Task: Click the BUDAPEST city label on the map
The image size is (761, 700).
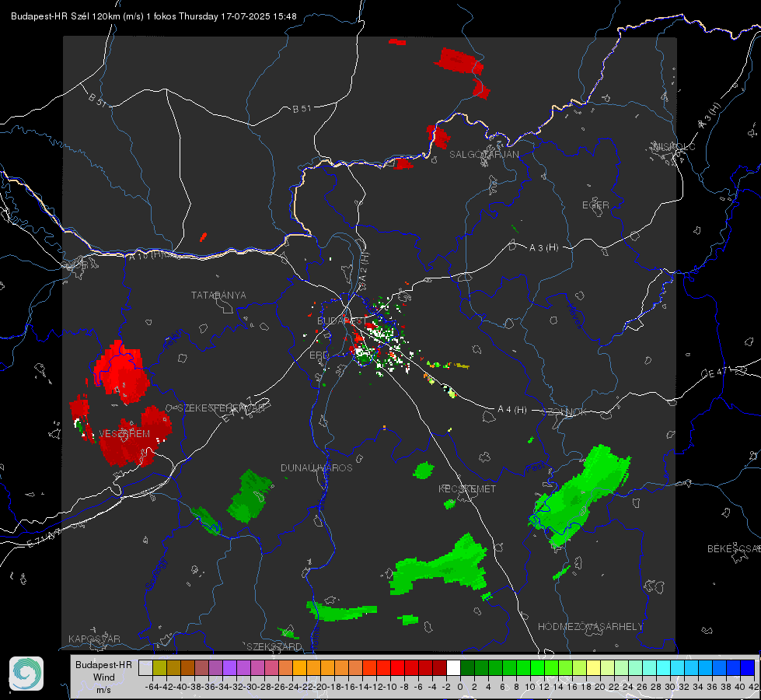Action: [x=342, y=320]
